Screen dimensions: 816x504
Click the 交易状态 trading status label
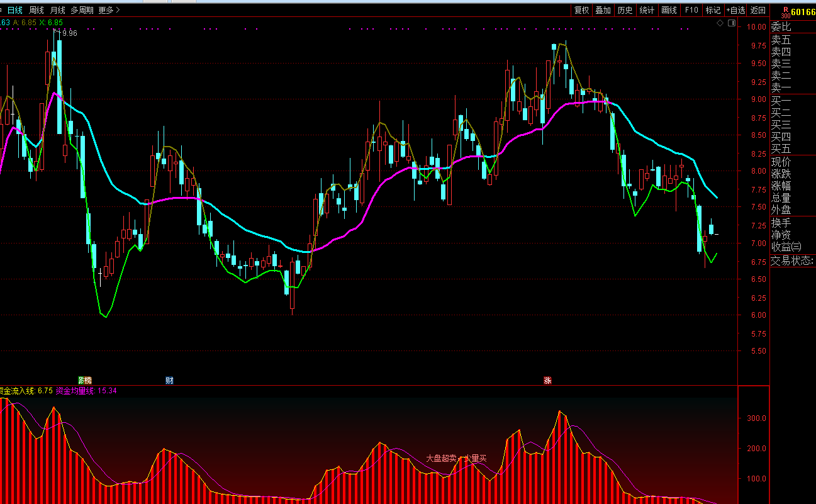coord(793,260)
